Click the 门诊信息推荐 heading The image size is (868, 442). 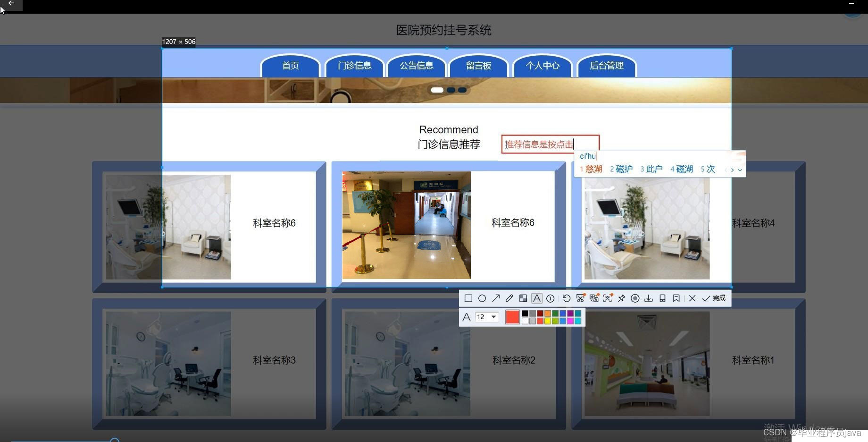coord(449,144)
